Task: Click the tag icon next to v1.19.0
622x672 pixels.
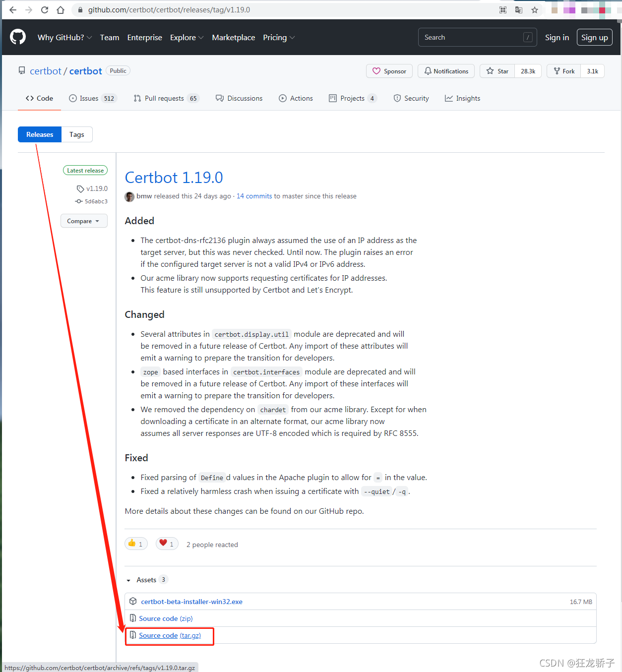Action: 80,189
